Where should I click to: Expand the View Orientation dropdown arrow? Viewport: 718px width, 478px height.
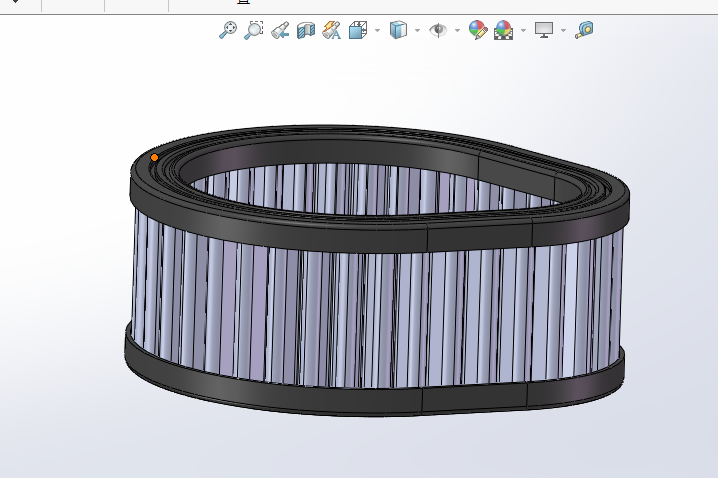(x=377, y=30)
